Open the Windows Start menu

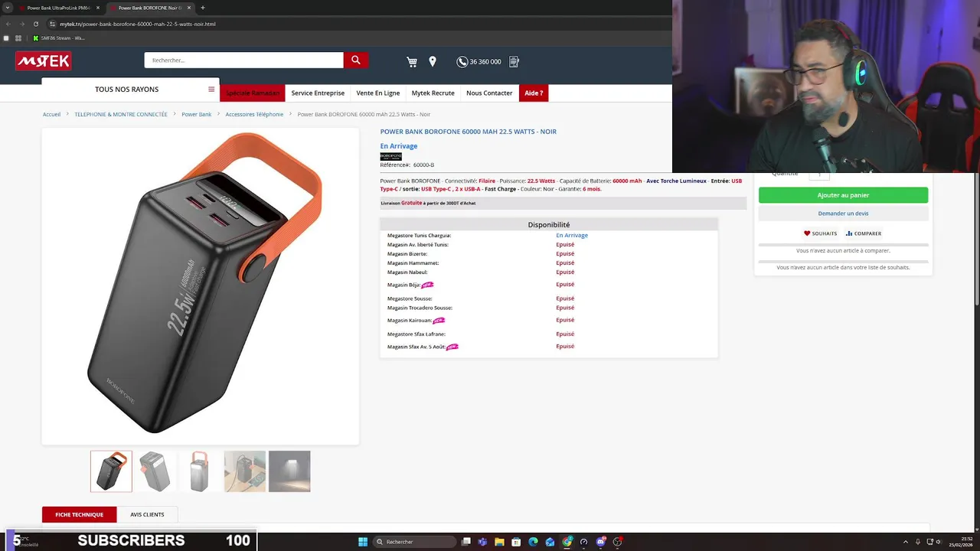pyautogui.click(x=363, y=542)
